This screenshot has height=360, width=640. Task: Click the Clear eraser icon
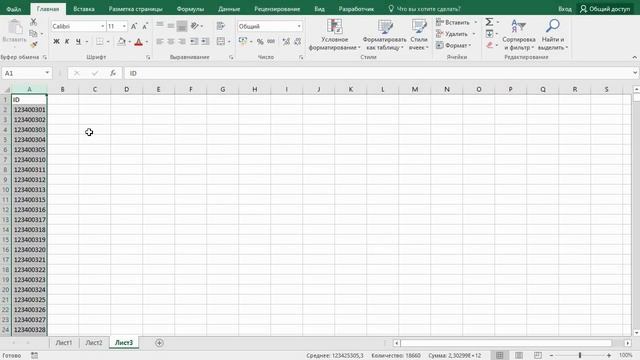pos(489,45)
